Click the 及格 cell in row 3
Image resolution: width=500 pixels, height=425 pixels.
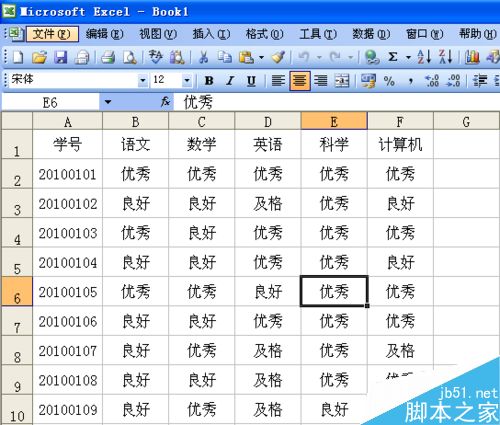(268, 203)
